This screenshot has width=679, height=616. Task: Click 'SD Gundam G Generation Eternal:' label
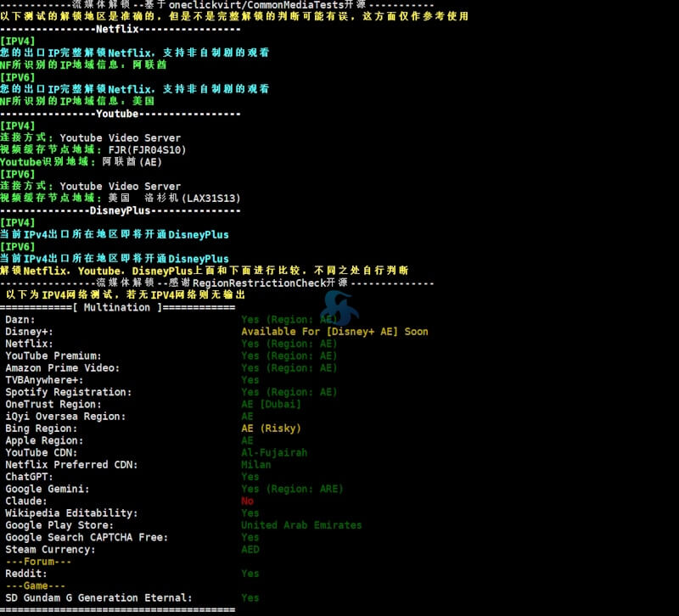point(98,598)
